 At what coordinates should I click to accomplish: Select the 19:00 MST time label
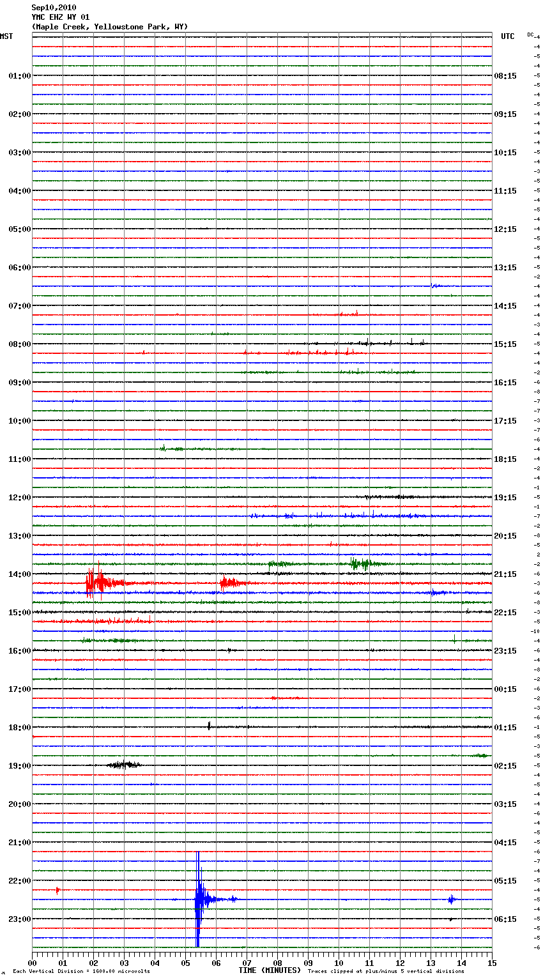pos(20,766)
